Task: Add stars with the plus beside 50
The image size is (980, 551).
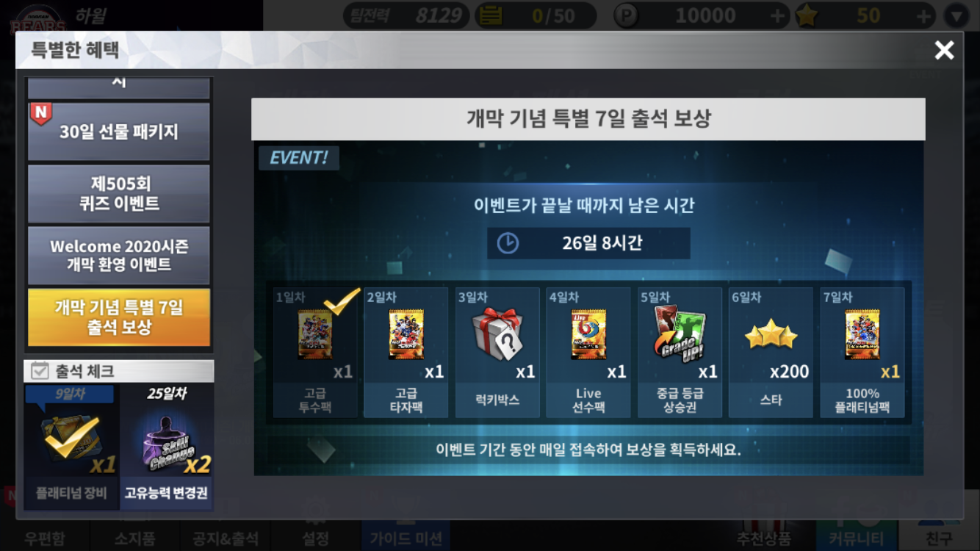Action: (x=924, y=15)
